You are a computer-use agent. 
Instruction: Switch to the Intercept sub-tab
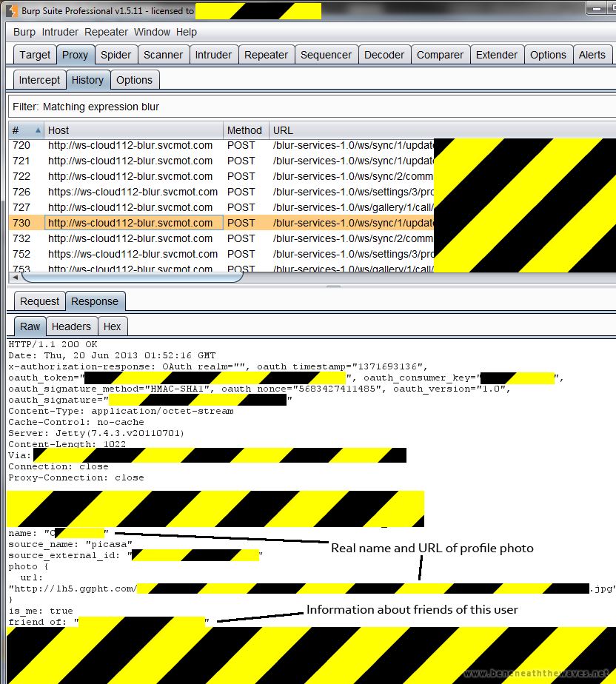pyautogui.click(x=39, y=80)
